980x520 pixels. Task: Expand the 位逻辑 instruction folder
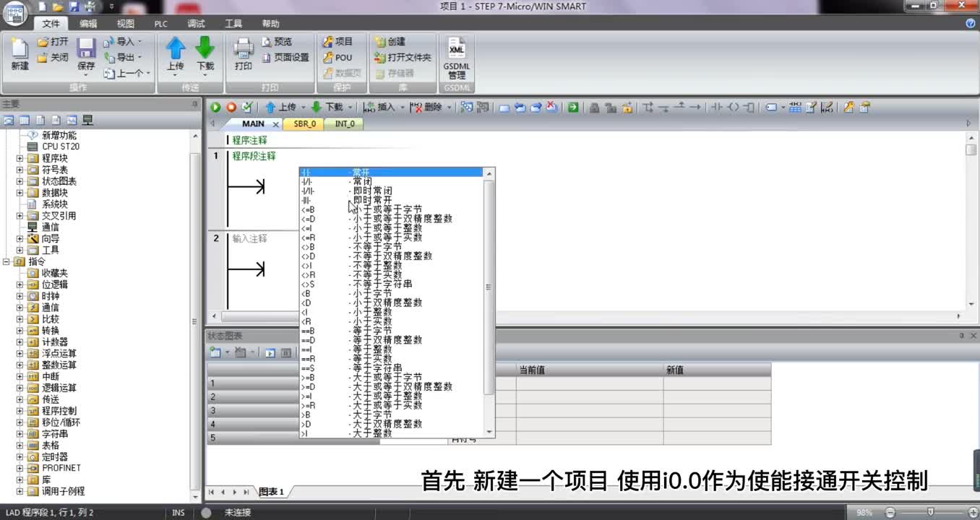[x=20, y=285]
